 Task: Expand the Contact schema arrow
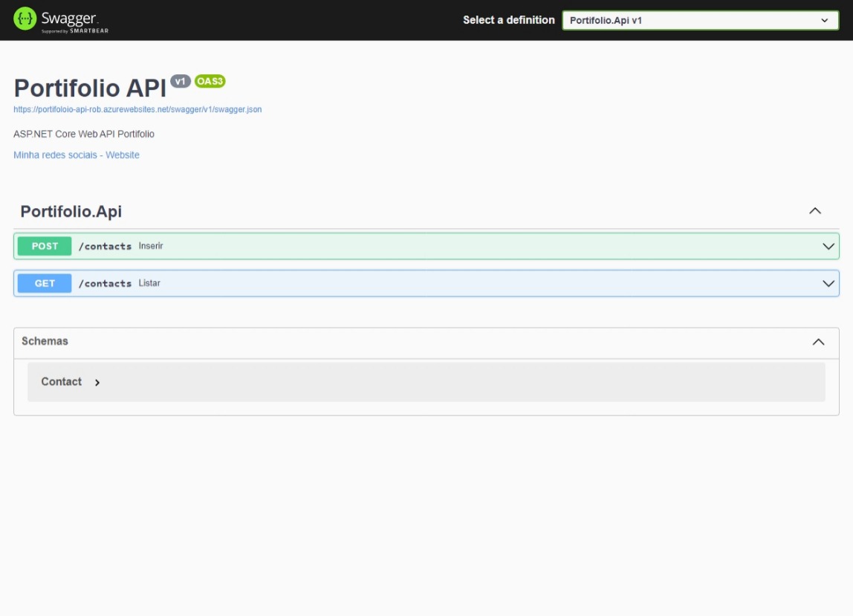[97, 383]
